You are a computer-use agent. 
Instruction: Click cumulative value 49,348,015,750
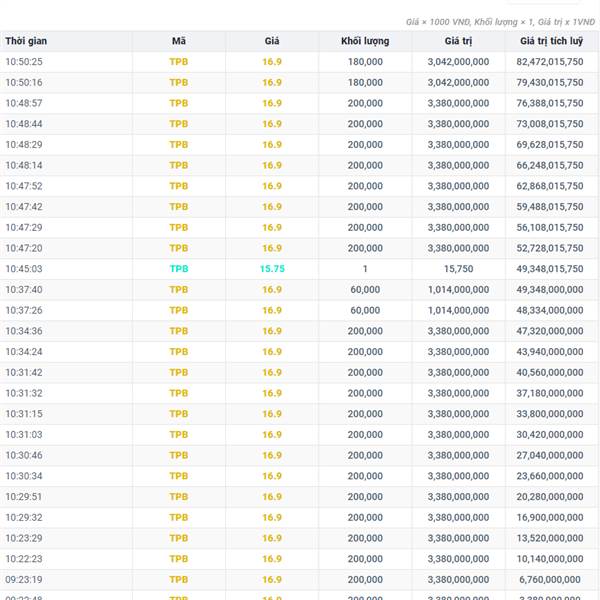click(550, 269)
